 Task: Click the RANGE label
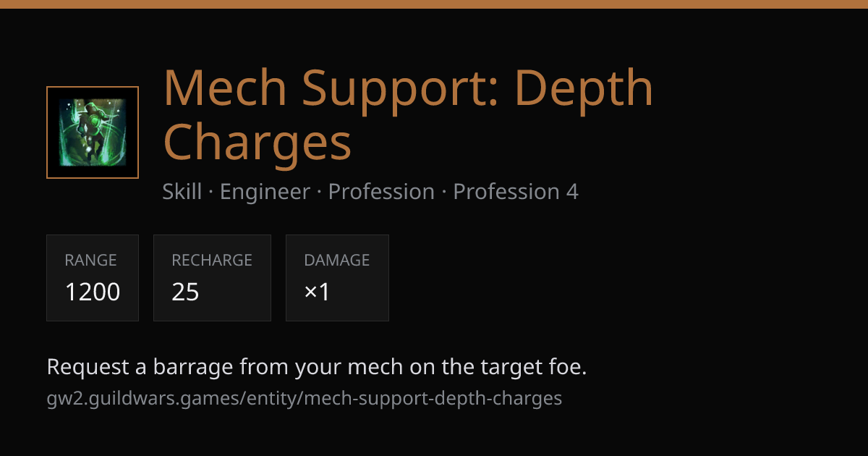pos(90,261)
